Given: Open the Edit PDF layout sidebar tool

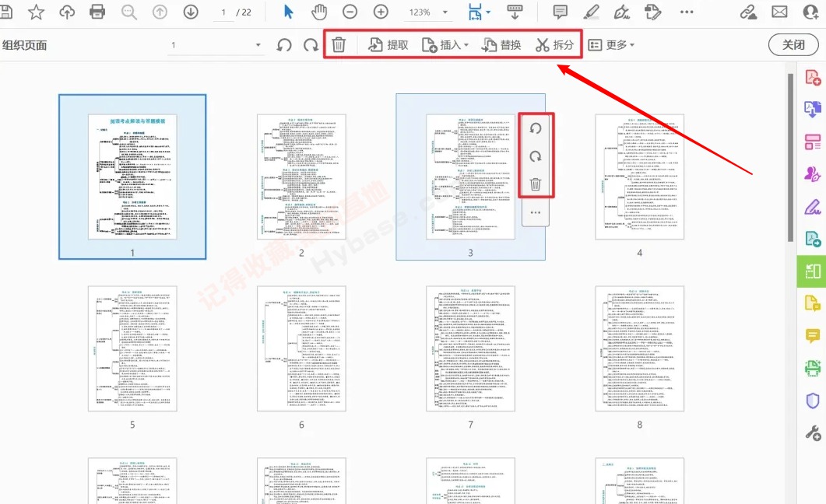Looking at the screenshot, I should coord(812,142).
